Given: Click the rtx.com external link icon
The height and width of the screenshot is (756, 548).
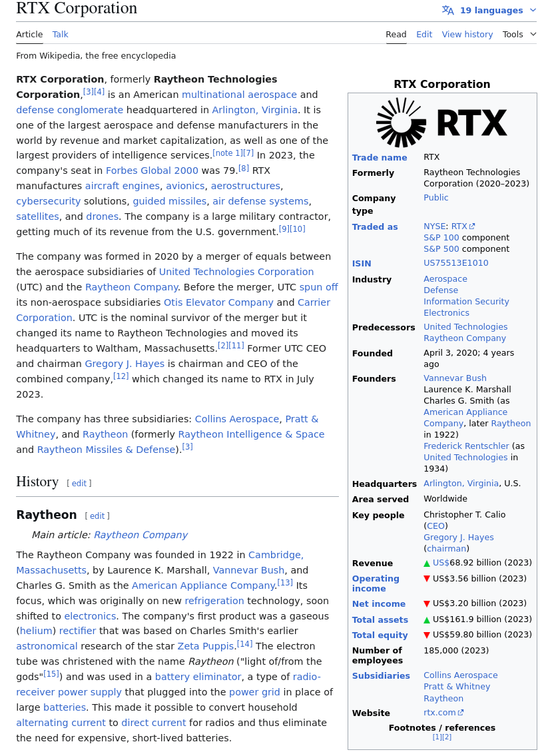Looking at the screenshot, I should (460, 713).
